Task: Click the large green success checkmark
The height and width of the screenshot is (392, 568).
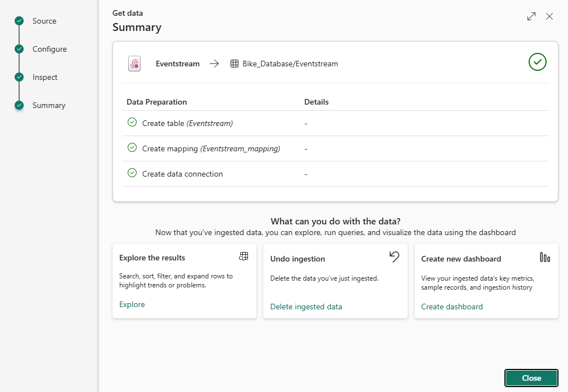Action: [538, 62]
